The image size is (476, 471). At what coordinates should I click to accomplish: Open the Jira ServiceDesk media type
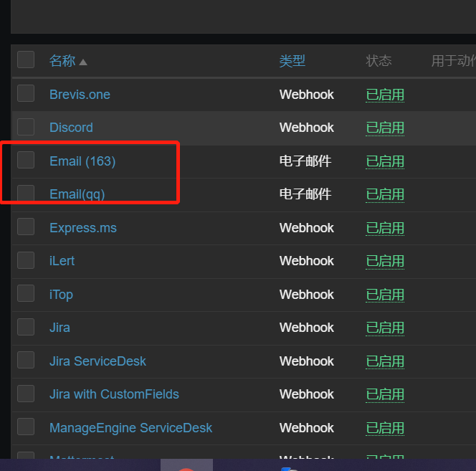tap(97, 361)
